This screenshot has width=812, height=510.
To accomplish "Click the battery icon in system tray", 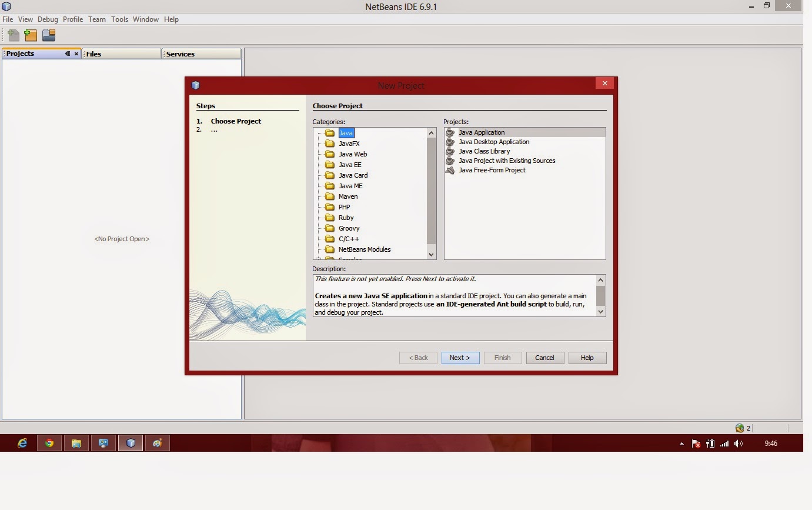I will click(710, 444).
